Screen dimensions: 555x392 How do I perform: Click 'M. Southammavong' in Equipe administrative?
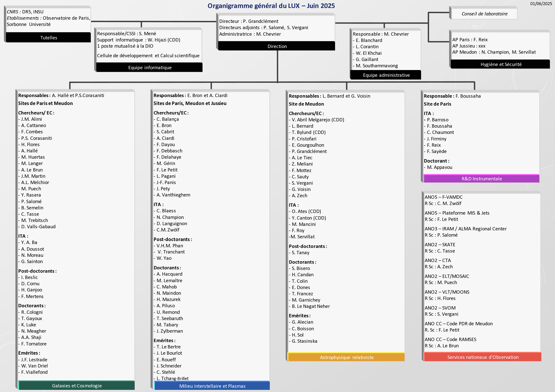tap(375, 66)
